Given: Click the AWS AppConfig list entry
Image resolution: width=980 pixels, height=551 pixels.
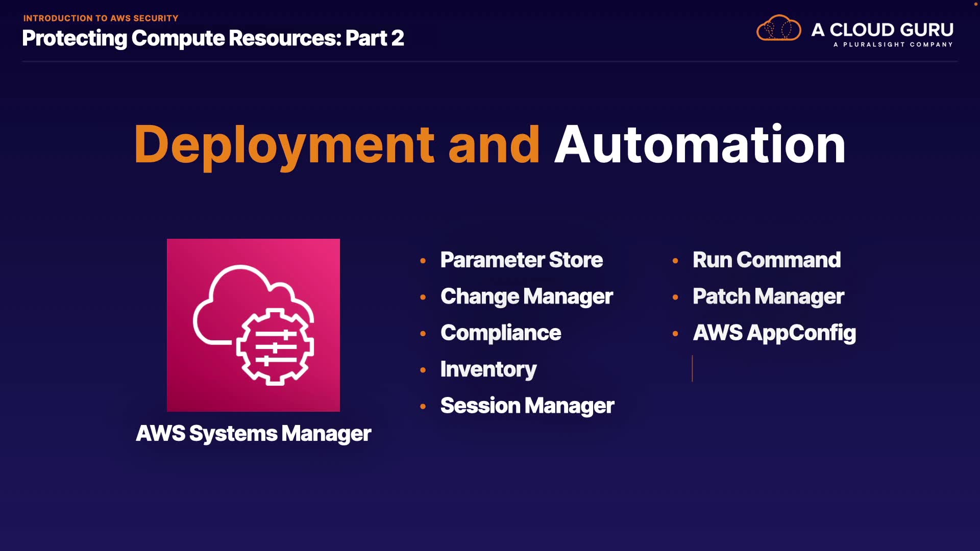Looking at the screenshot, I should pyautogui.click(x=774, y=333).
